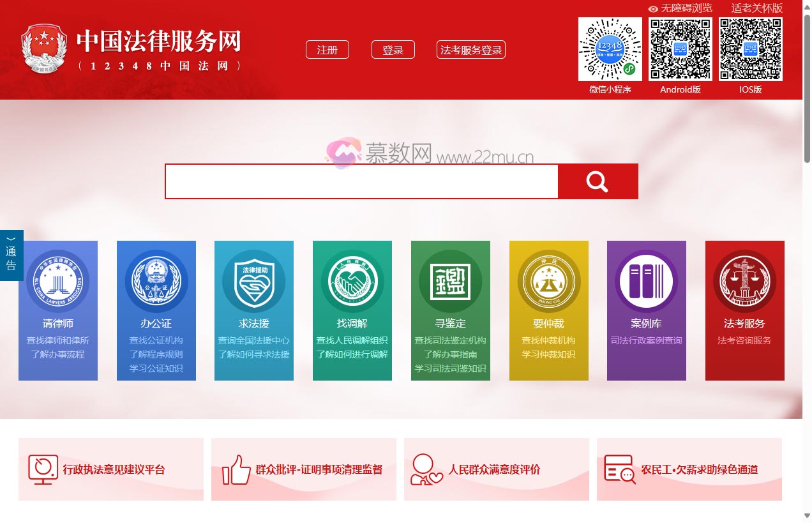This screenshot has width=812, height=523.
Task: Click the 要仲裁 arbitration emblem icon
Action: pos(548,280)
